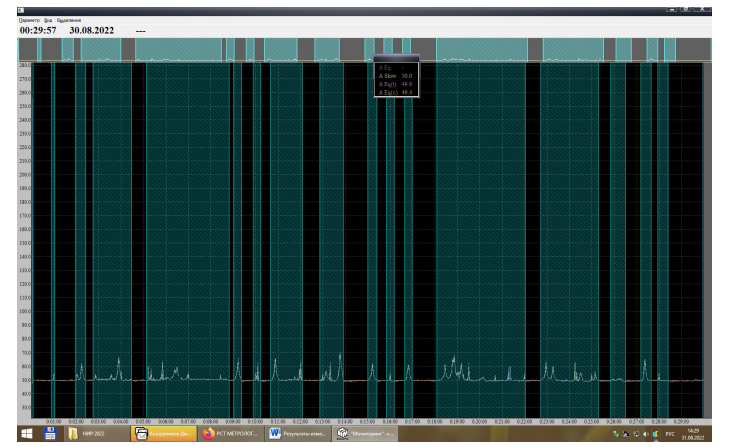Click the 0:05:00 time axis label

[143, 421]
